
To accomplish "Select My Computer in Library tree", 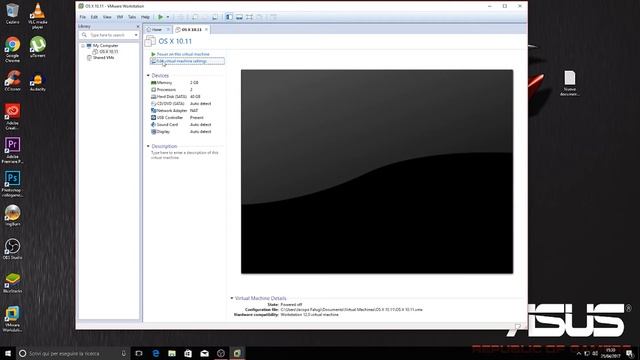I will [x=102, y=46].
